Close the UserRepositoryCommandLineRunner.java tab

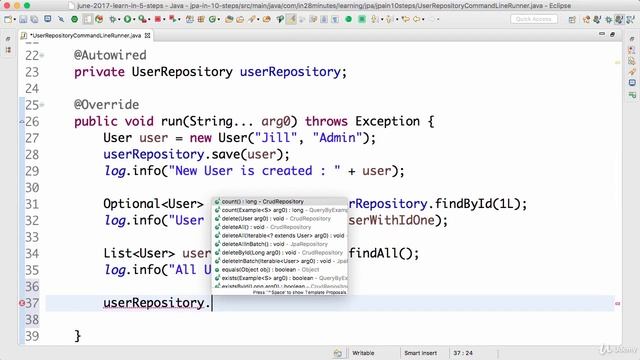pos(147,36)
